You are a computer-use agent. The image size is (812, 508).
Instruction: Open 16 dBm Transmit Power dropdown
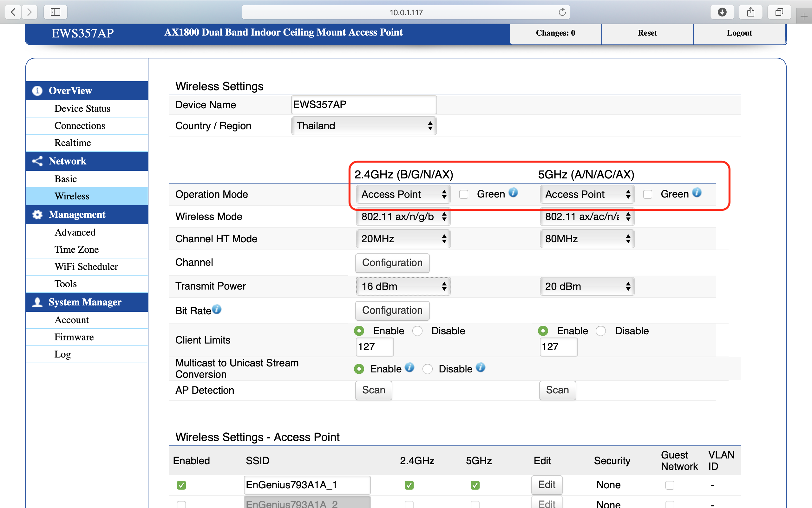(403, 286)
